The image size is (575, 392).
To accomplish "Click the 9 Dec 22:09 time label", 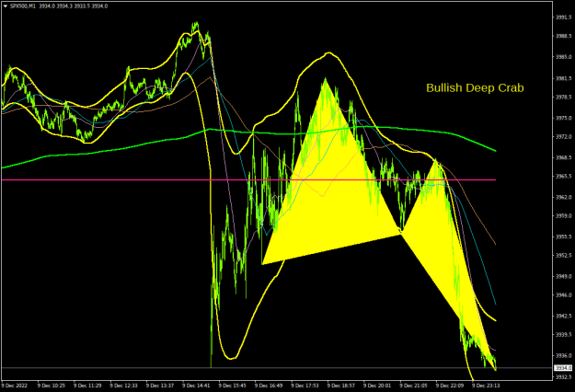I will pos(450,386).
